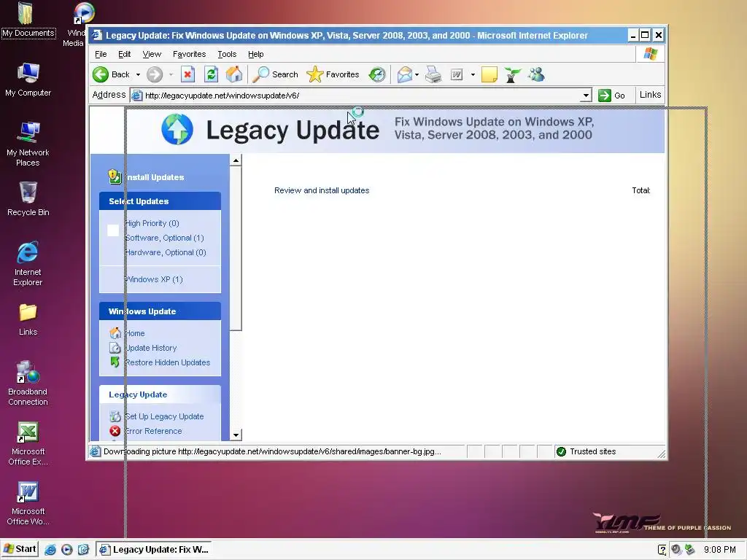Viewport: 747px width, 560px height.
Task: Stop page loading with red X
Action: [187, 75]
